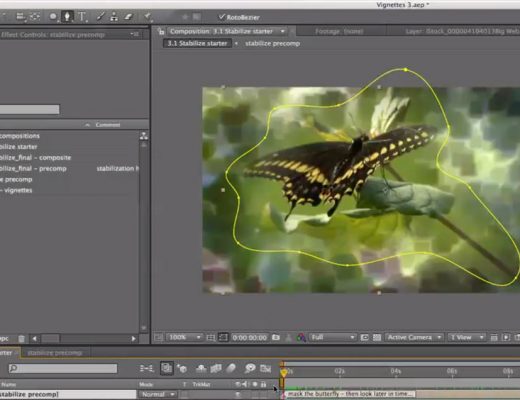Toggle the fast previews icon
Image resolution: width=520 pixels, height=400 pixels.
[506, 338]
